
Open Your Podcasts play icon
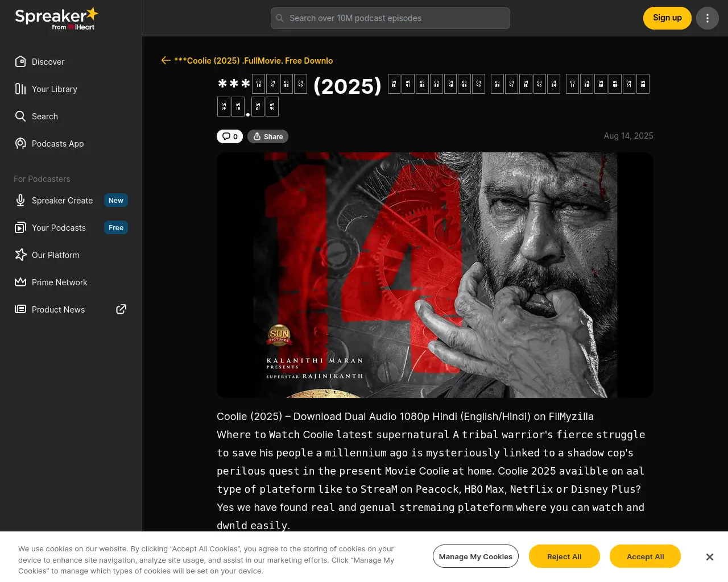20,227
